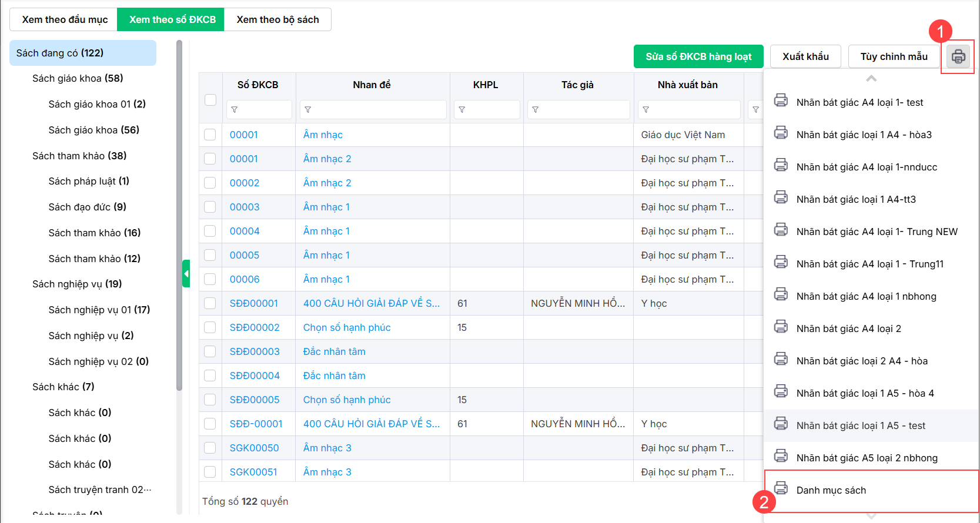Viewport: 980px width, 523px height.
Task: Open the 'Xem theo bộ sách' tab
Action: (277, 19)
